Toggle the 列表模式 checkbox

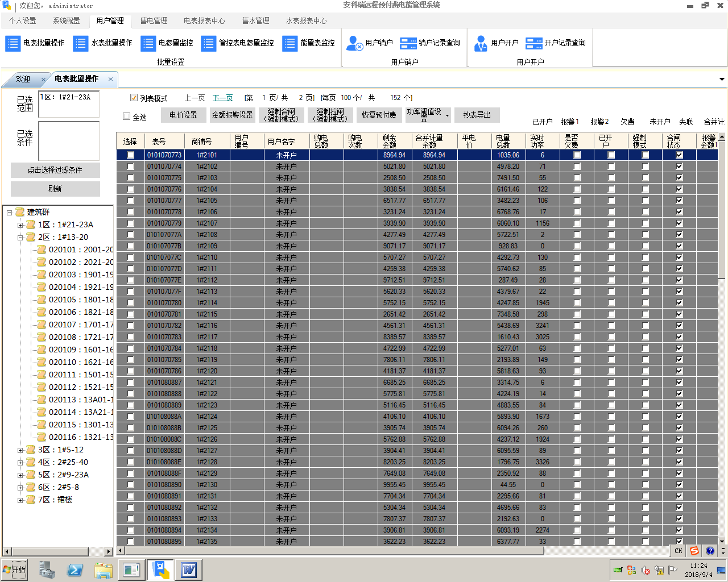(134, 98)
